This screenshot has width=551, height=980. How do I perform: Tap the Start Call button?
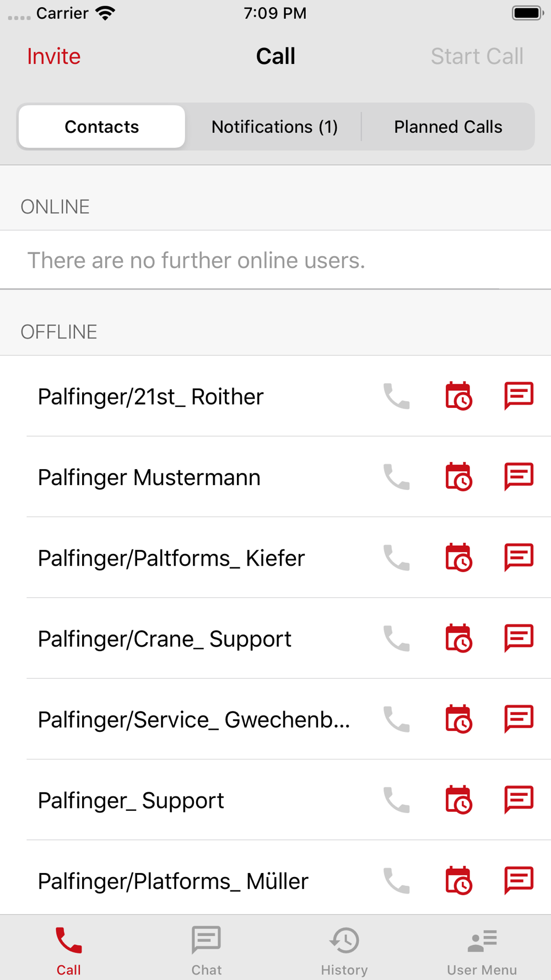(x=477, y=56)
